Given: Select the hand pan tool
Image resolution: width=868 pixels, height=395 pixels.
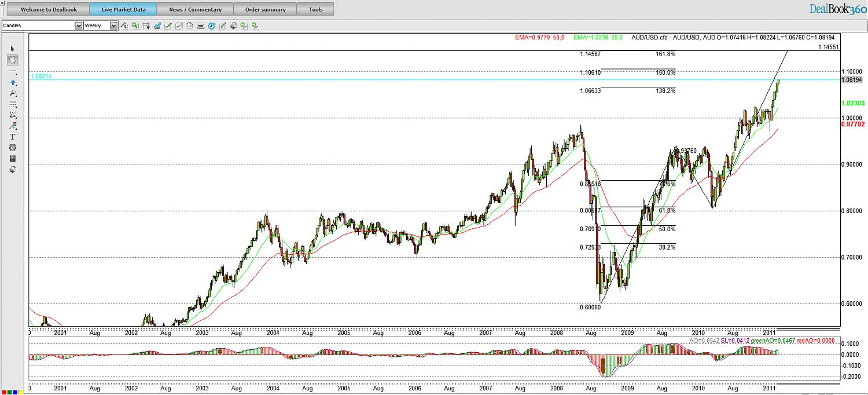Looking at the screenshot, I should tap(13, 60).
